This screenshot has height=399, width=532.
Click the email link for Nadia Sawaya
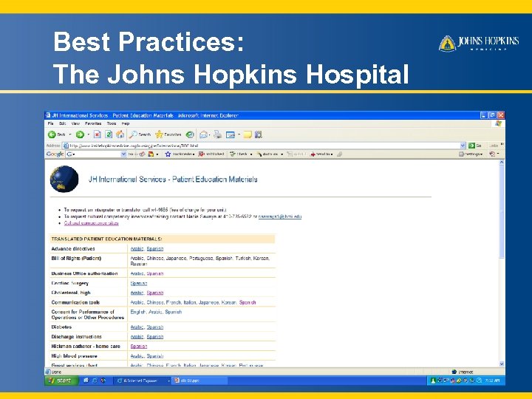[280, 216]
